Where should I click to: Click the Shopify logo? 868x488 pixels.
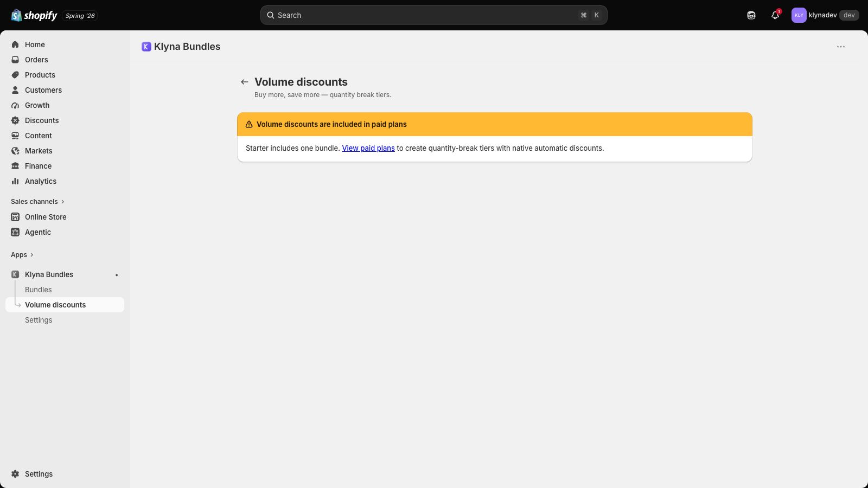[34, 15]
